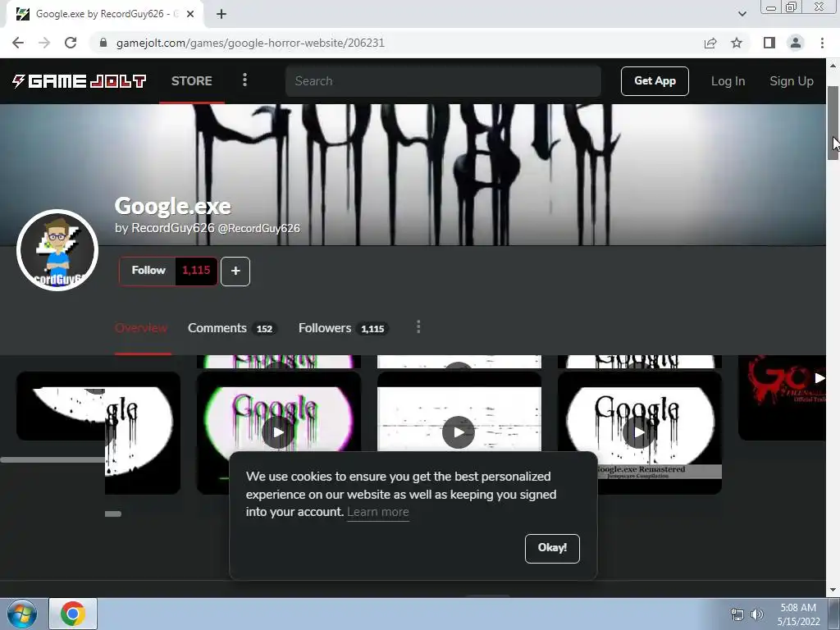
Task: Switch to the Comments tab
Action: point(231,328)
